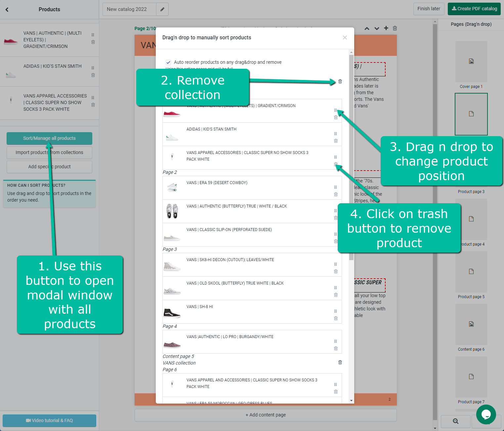
Task: Toggle auto reorder products checkbox
Action: pos(168,62)
